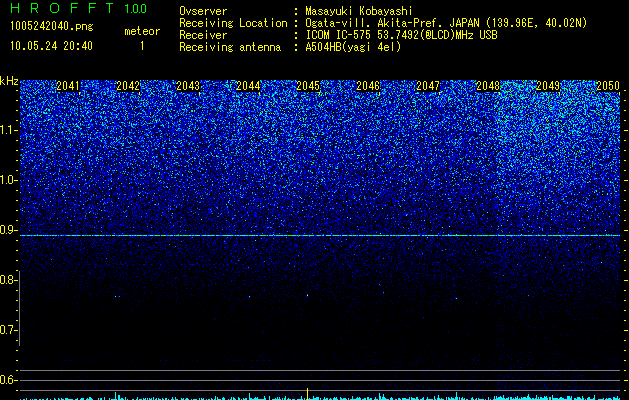
Task: Click the 2050 time marker
Action: point(608,86)
